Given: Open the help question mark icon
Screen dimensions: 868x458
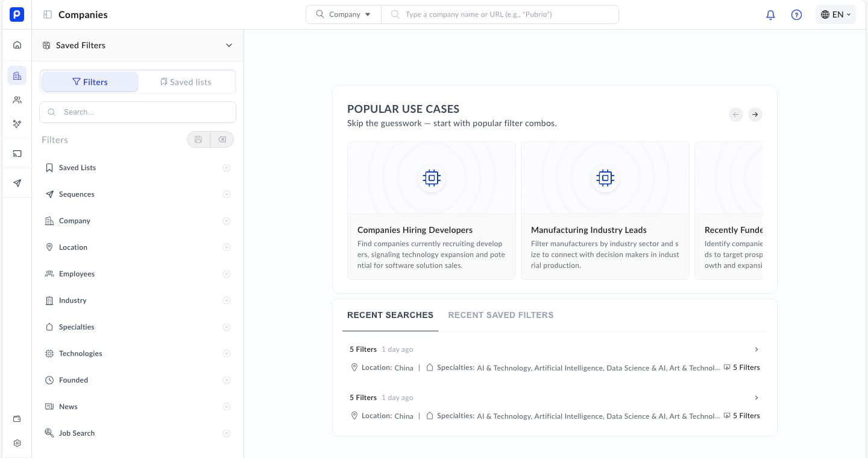Looking at the screenshot, I should [x=796, y=15].
